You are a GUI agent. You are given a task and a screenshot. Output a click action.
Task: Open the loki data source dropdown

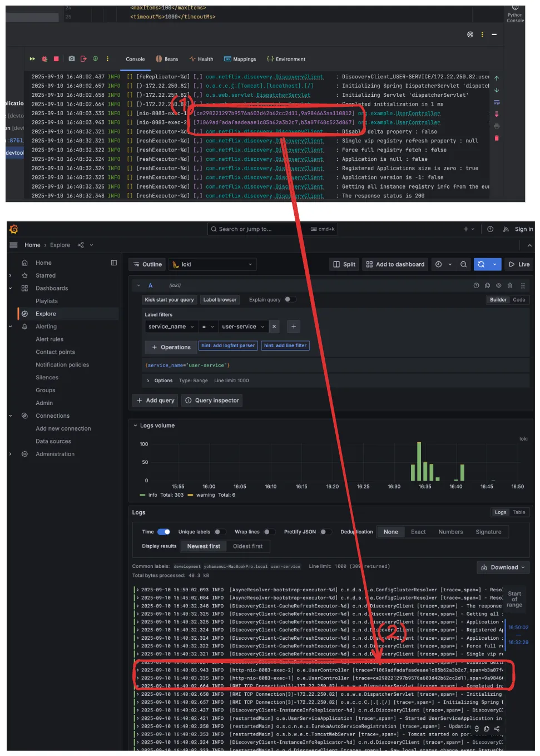tap(212, 264)
